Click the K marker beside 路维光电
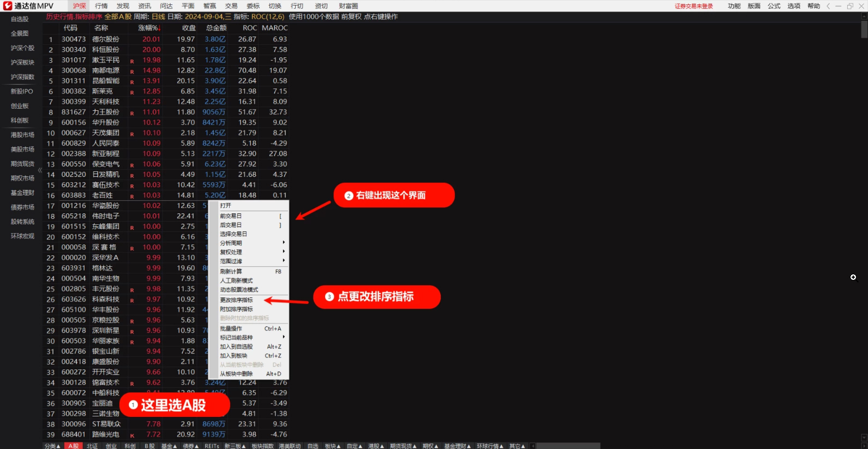 coord(132,435)
